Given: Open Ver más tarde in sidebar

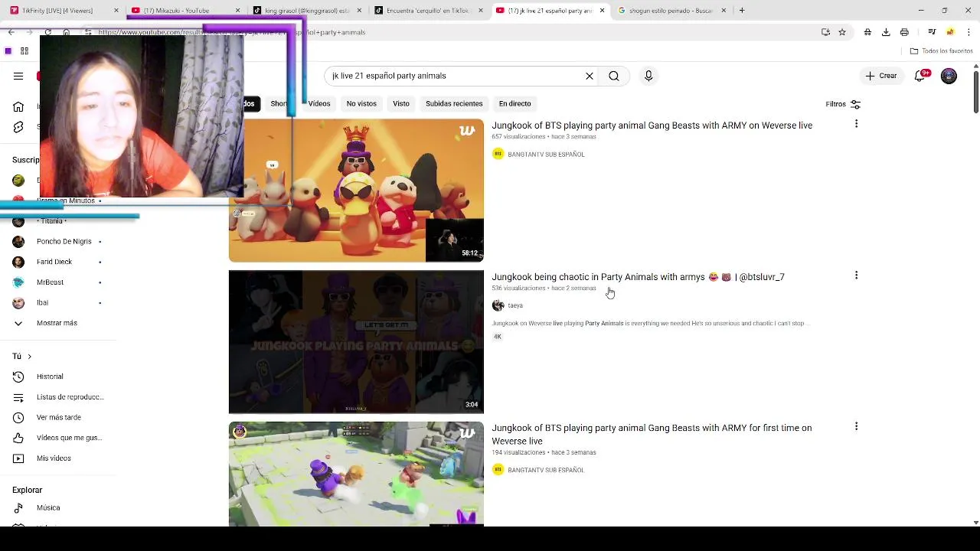Looking at the screenshot, I should pyautogui.click(x=57, y=417).
